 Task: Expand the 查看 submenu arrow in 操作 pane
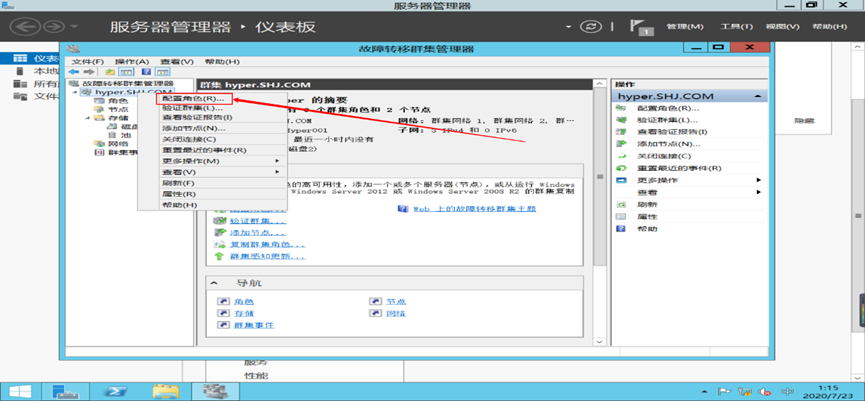[759, 192]
